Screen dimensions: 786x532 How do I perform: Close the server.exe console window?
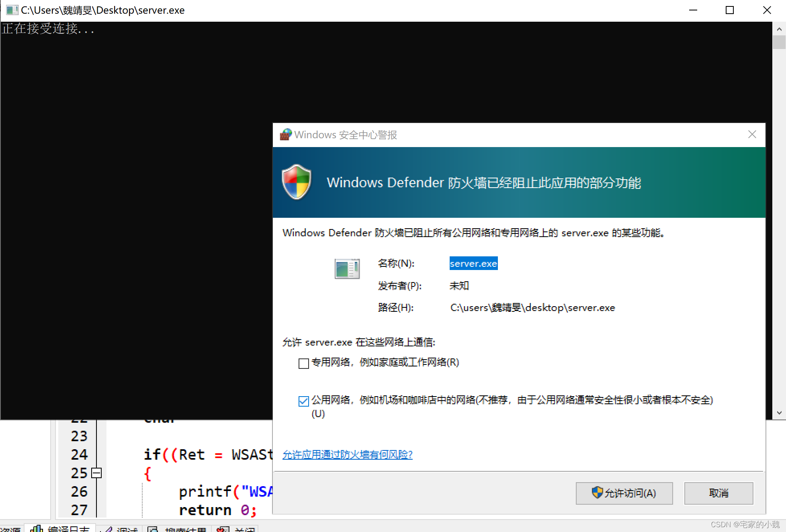(x=767, y=10)
